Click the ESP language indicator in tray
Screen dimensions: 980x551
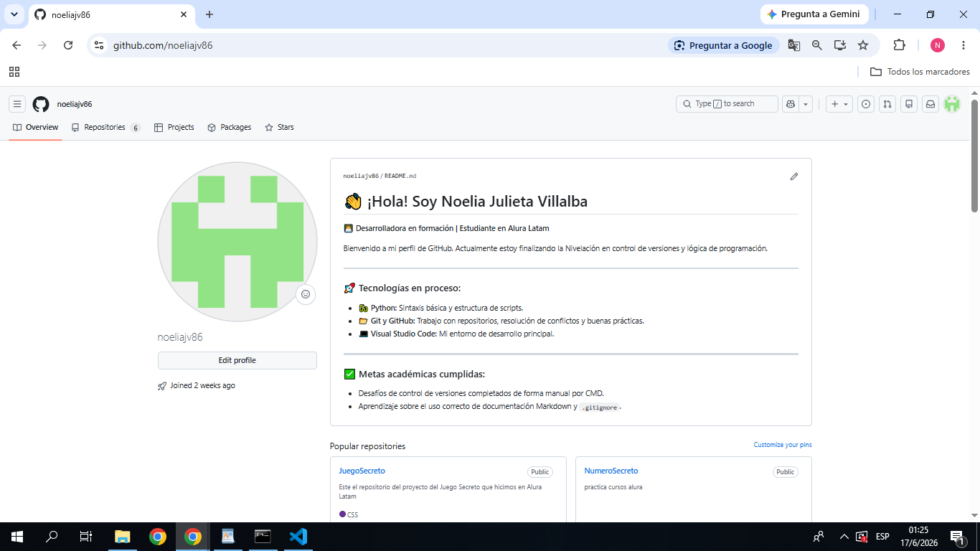882,537
